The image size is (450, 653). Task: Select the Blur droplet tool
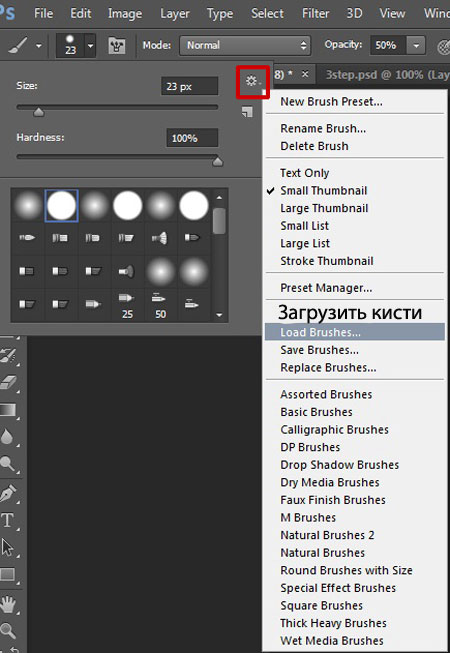[7, 436]
